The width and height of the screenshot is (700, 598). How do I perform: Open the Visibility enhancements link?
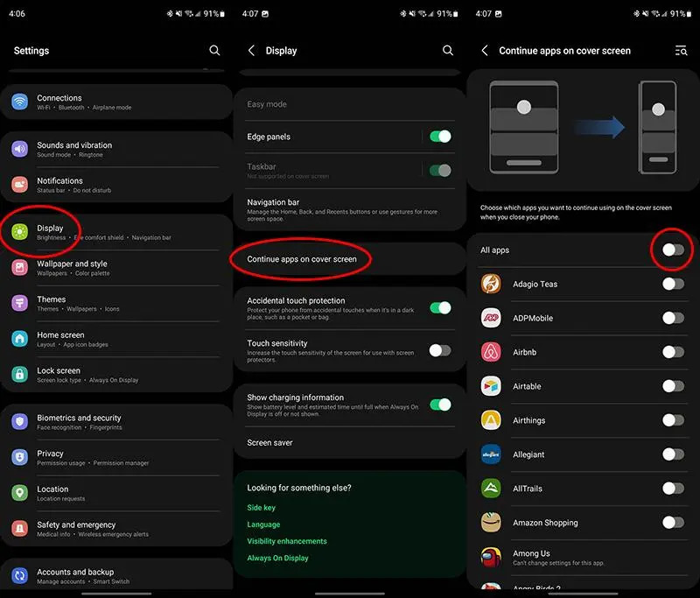pyautogui.click(x=287, y=541)
